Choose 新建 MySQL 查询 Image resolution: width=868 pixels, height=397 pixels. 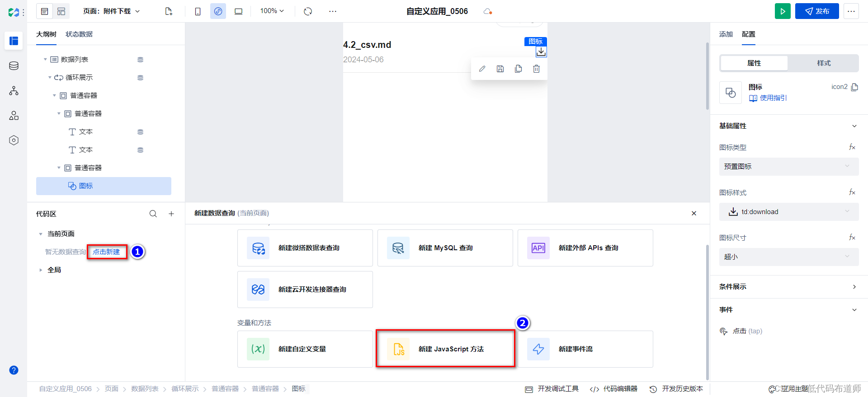[x=445, y=248]
